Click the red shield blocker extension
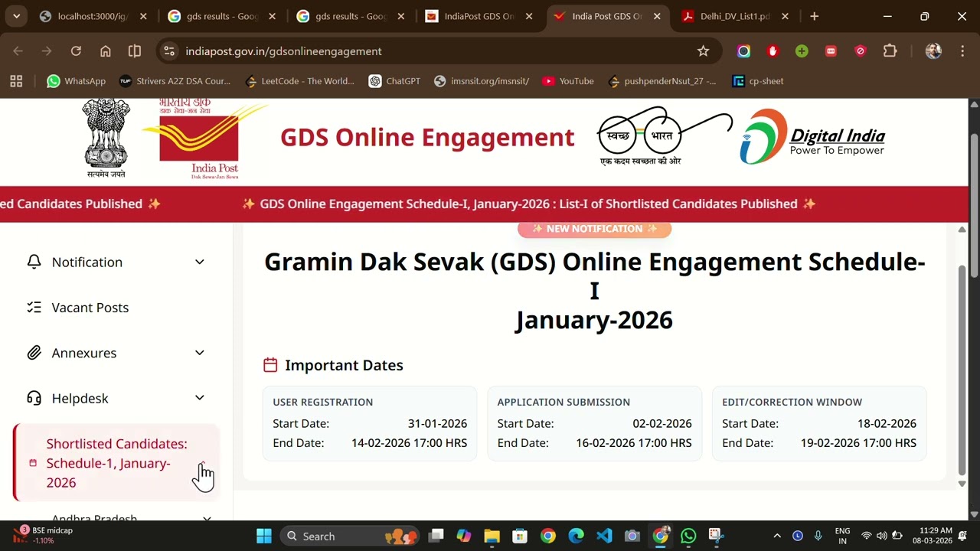980x551 pixels. pyautogui.click(x=861, y=51)
